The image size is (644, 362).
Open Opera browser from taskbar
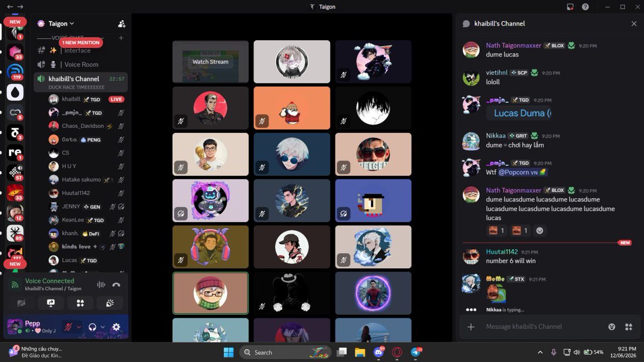click(x=397, y=352)
